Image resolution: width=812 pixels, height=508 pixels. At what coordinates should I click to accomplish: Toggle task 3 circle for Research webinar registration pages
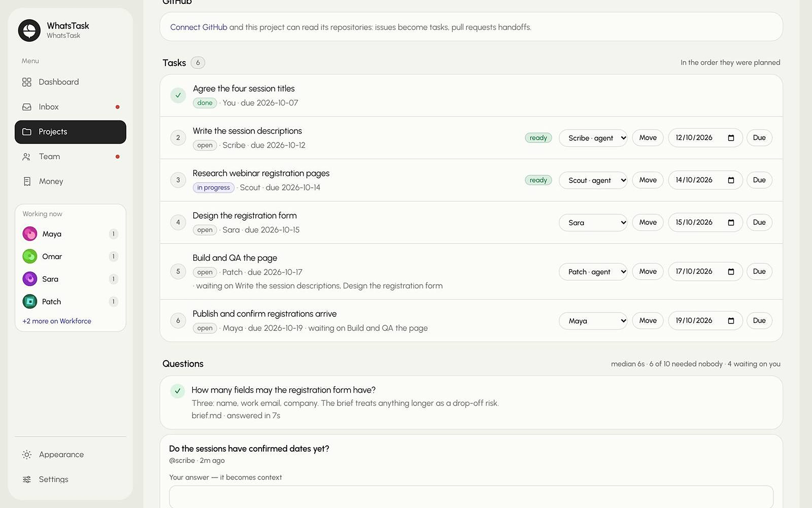click(x=178, y=180)
